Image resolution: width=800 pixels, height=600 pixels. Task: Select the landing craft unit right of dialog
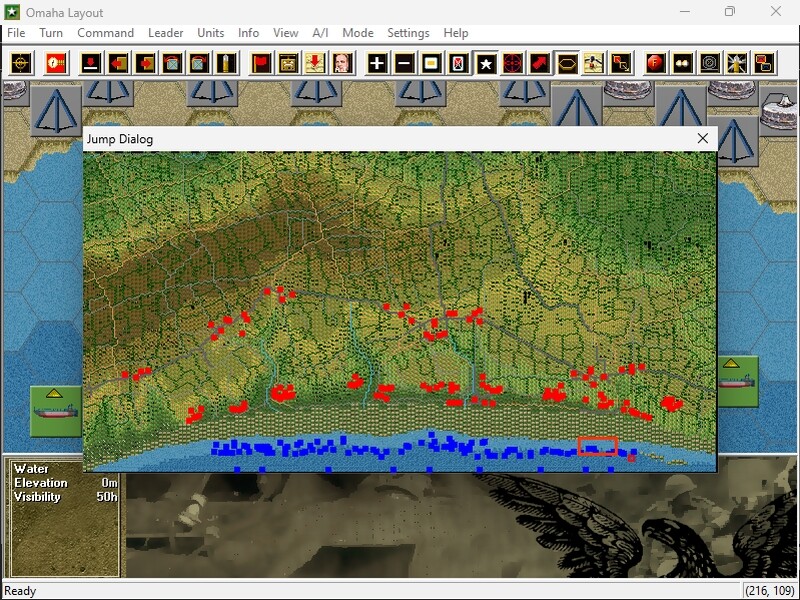(737, 382)
